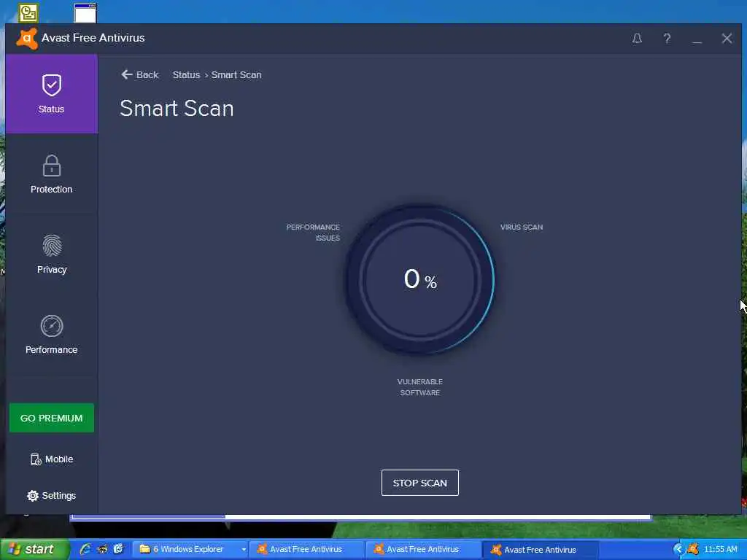747x560 pixels.
Task: Click the Avast logo in title bar
Action: (x=27, y=38)
